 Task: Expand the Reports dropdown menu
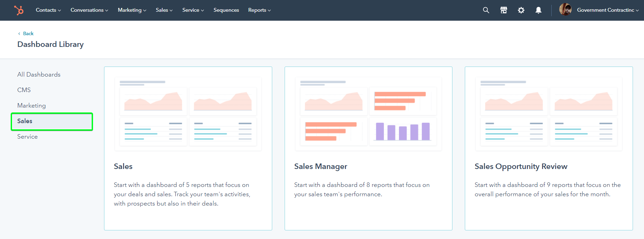click(x=259, y=10)
